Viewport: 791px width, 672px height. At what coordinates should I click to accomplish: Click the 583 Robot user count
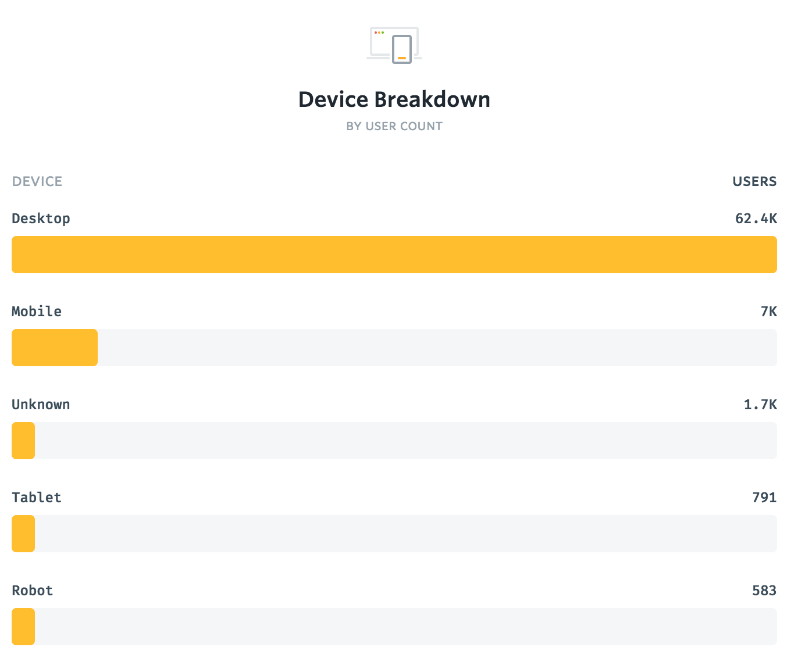click(764, 591)
